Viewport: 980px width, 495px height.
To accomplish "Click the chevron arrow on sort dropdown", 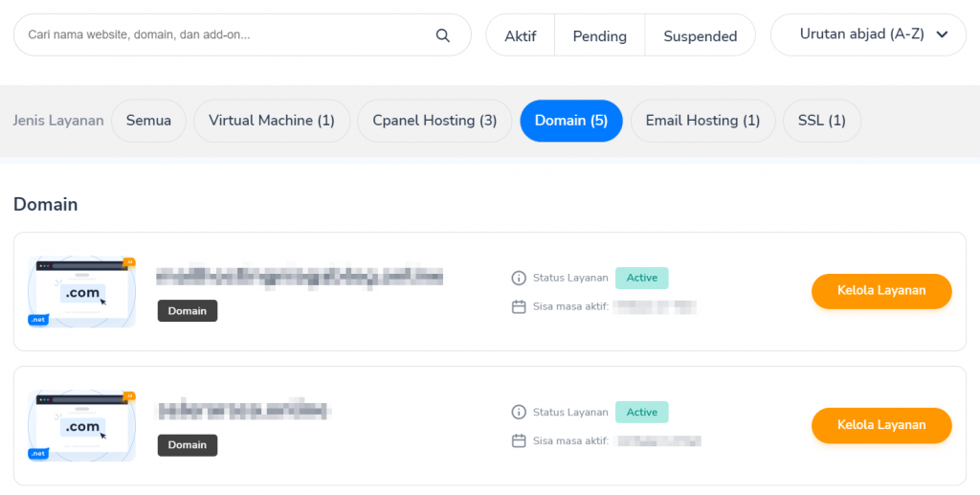I will pos(943,34).
